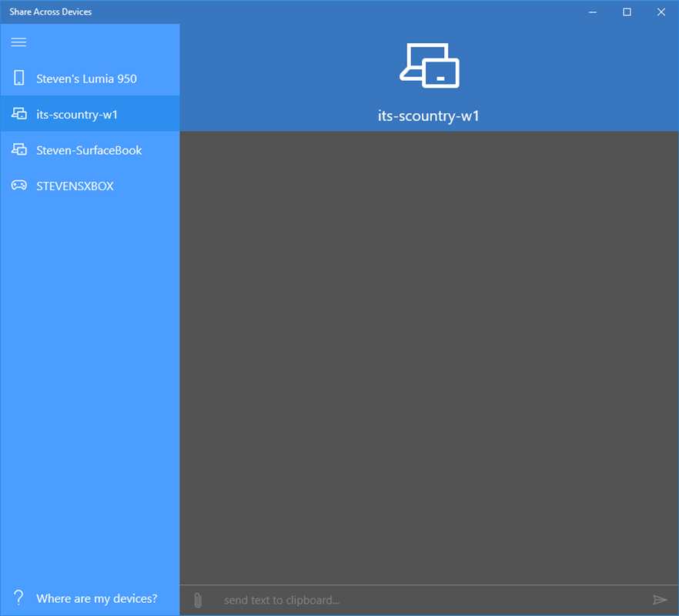Image resolution: width=679 pixels, height=616 pixels.
Task: Click the PC icon next to its-scountry-w1
Action: pos(17,113)
